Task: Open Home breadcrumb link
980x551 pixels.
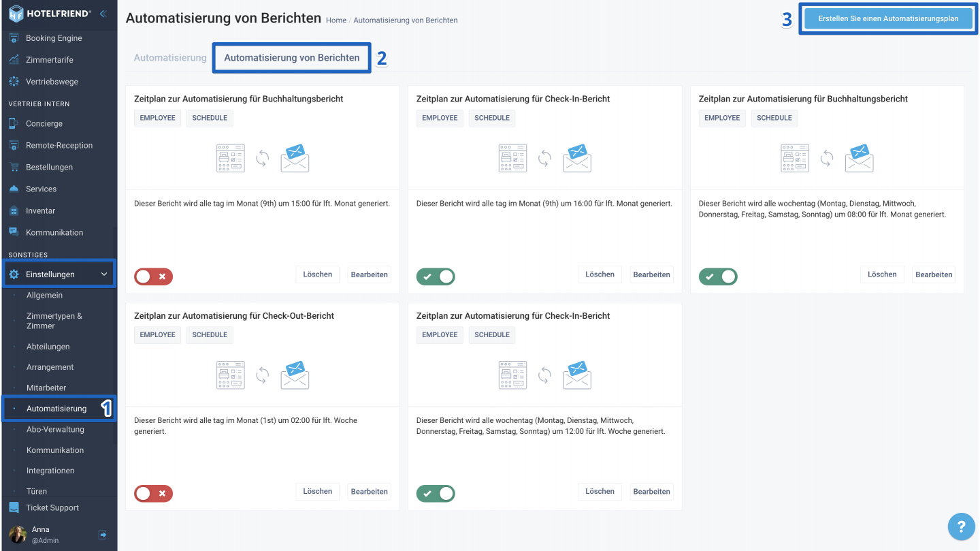Action: (x=336, y=20)
